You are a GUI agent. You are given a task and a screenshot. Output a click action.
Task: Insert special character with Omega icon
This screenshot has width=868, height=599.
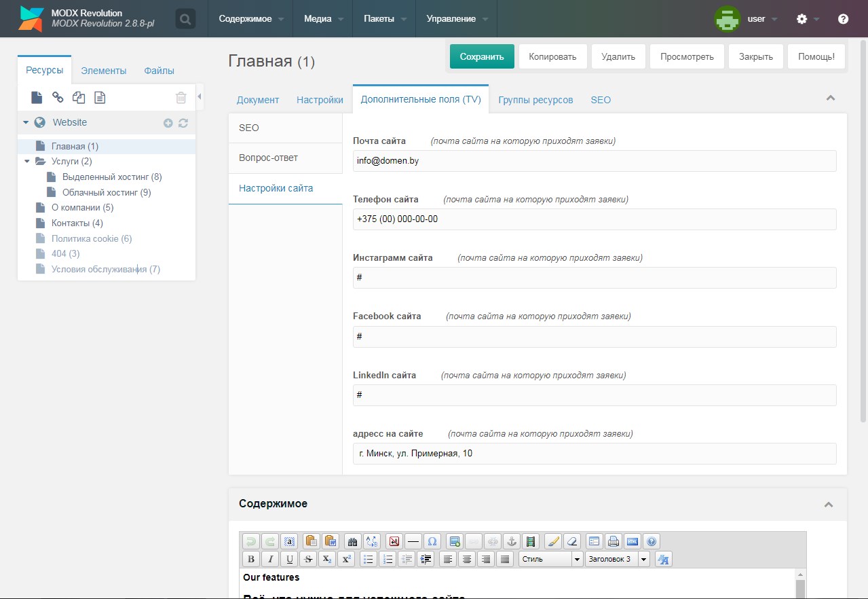[x=432, y=541]
